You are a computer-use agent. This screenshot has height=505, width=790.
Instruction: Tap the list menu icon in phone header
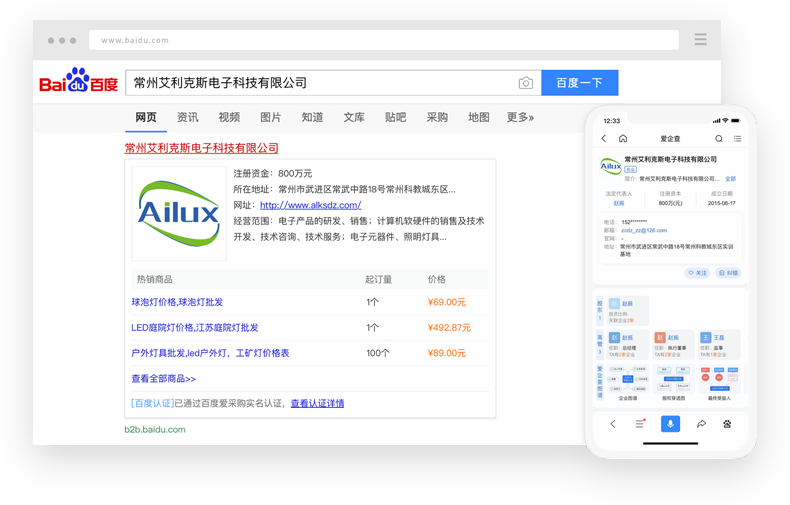click(x=738, y=139)
